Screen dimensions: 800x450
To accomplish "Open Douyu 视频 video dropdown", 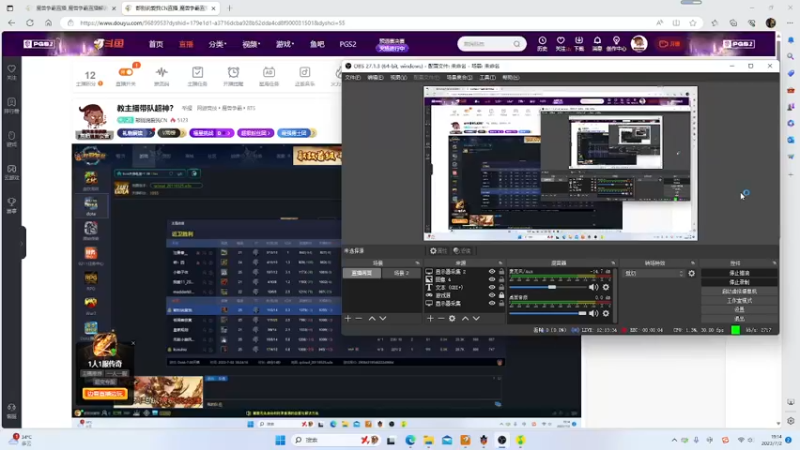I will tap(251, 44).
